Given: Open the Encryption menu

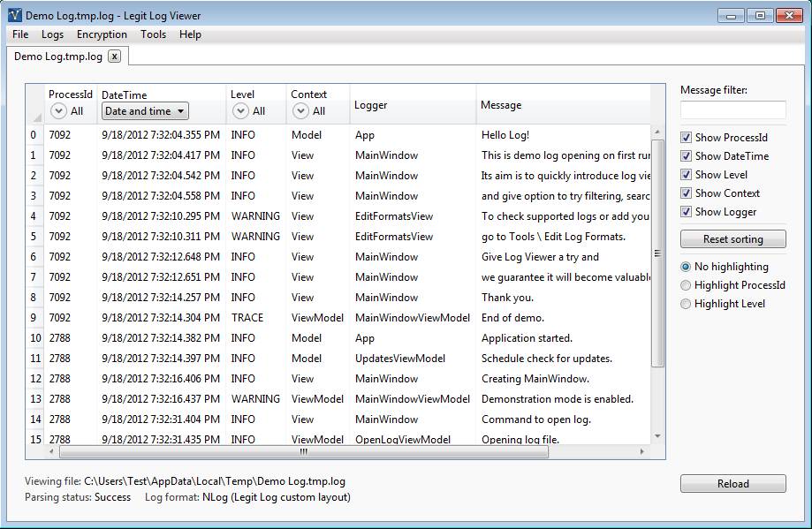Looking at the screenshot, I should 102,34.
